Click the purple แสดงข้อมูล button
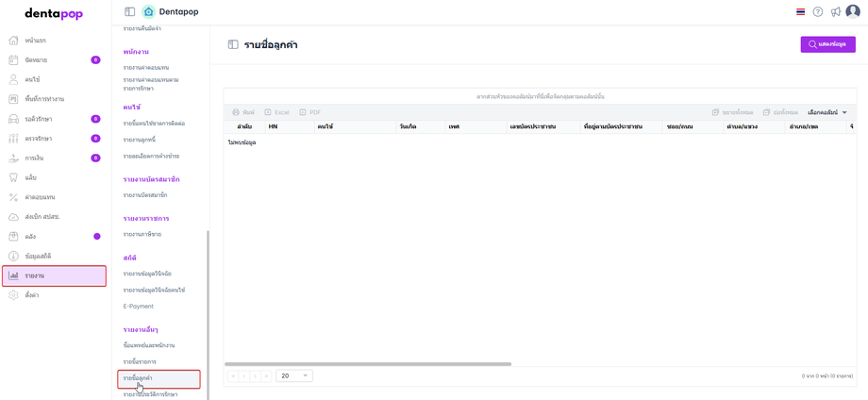Viewport: 868px width, 400px height. [x=828, y=44]
